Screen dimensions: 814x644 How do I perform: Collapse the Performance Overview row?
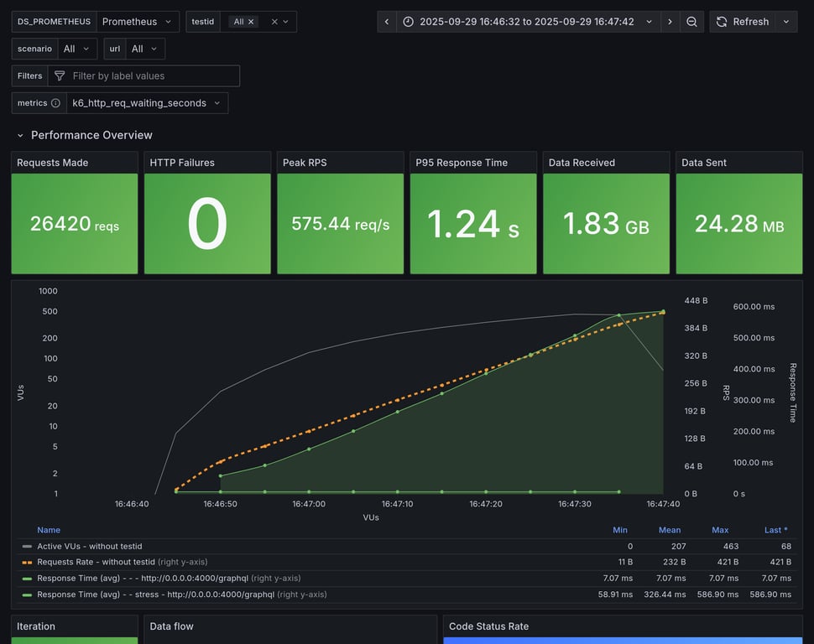21,135
